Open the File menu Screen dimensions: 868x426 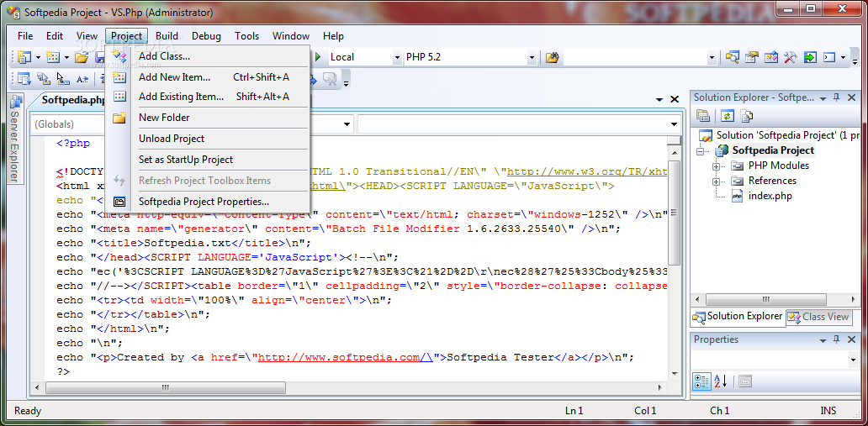click(25, 36)
